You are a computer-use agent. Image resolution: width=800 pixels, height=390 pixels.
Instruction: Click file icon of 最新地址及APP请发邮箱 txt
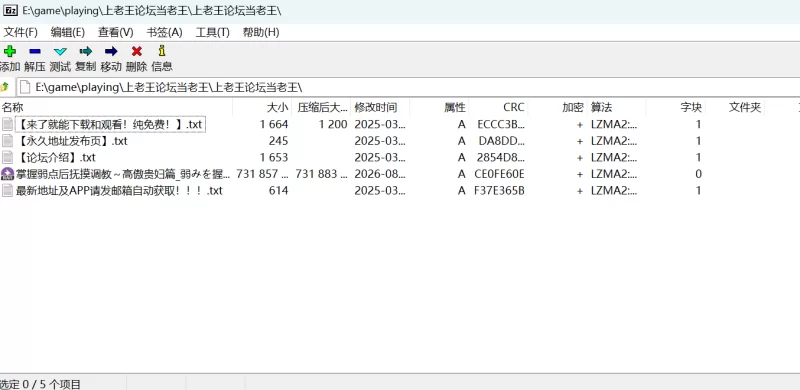coord(7,190)
